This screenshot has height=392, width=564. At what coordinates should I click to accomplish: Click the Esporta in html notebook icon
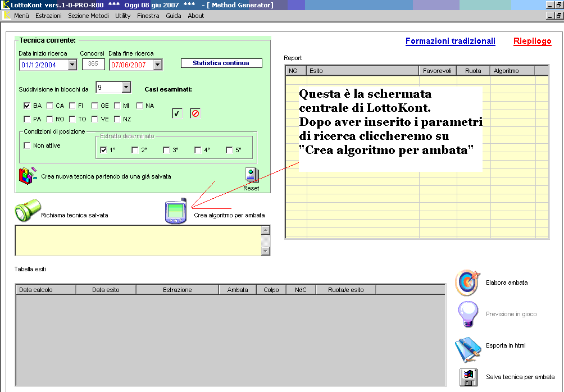pos(467,349)
